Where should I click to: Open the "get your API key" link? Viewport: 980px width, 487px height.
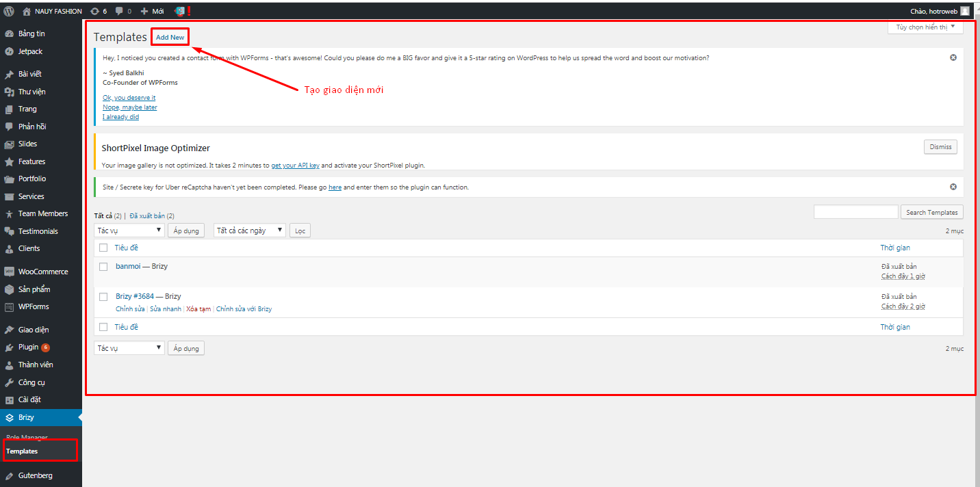(296, 166)
